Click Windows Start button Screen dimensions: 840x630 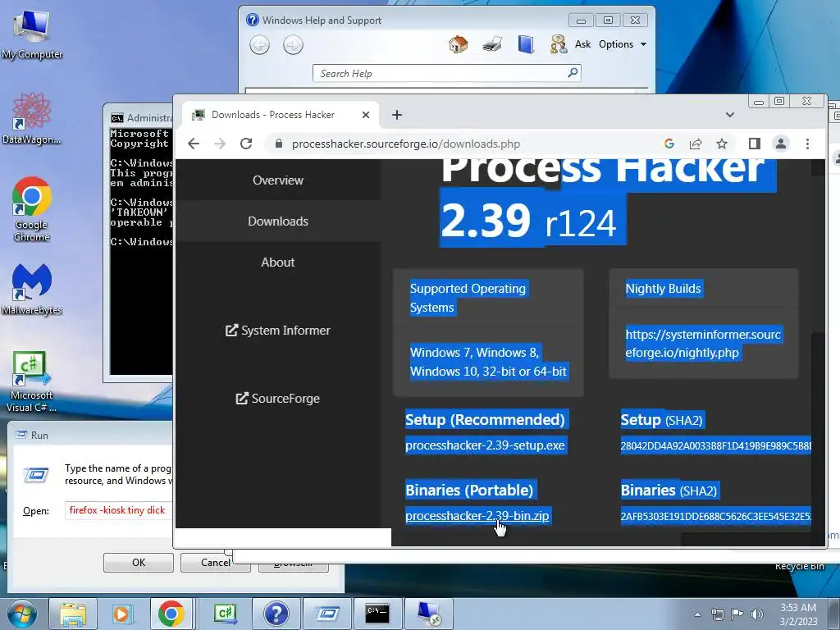coord(22,614)
